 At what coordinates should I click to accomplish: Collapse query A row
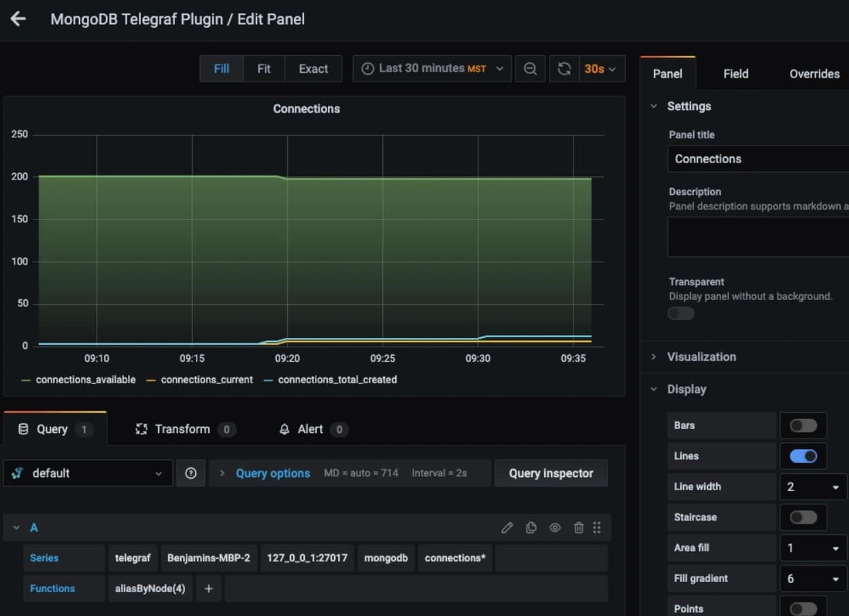[x=17, y=528]
